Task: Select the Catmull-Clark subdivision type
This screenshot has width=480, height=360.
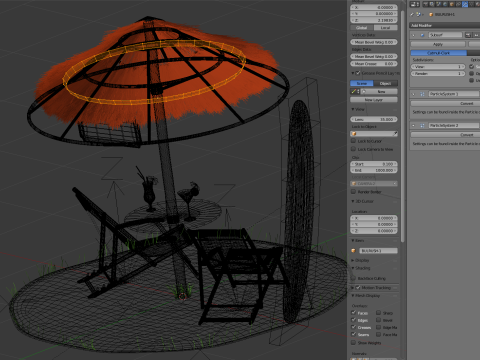Action: point(438,53)
